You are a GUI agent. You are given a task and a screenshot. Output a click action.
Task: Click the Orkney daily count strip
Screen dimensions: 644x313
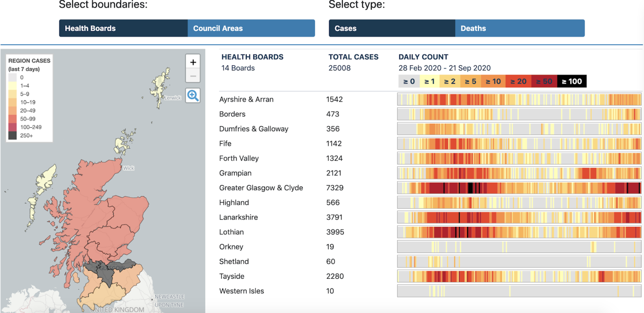(519, 247)
